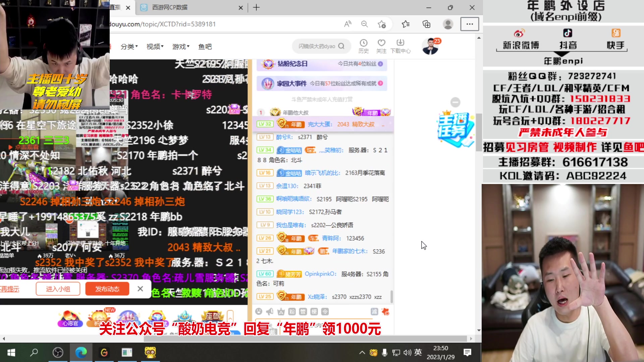
Task: Expand the 分类 category dropdown
Action: click(x=129, y=47)
